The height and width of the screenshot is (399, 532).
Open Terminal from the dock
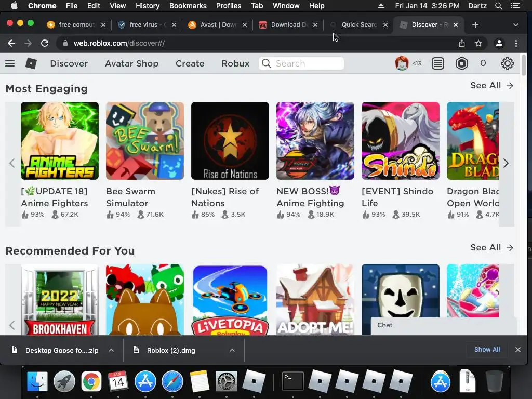[x=293, y=381]
